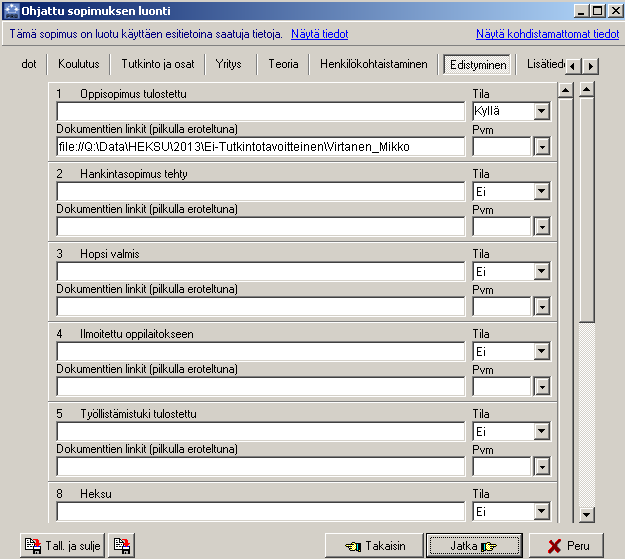Open Tila dropdown for Hopsi valmis
Screen dimensions: 625x559
tap(542, 272)
